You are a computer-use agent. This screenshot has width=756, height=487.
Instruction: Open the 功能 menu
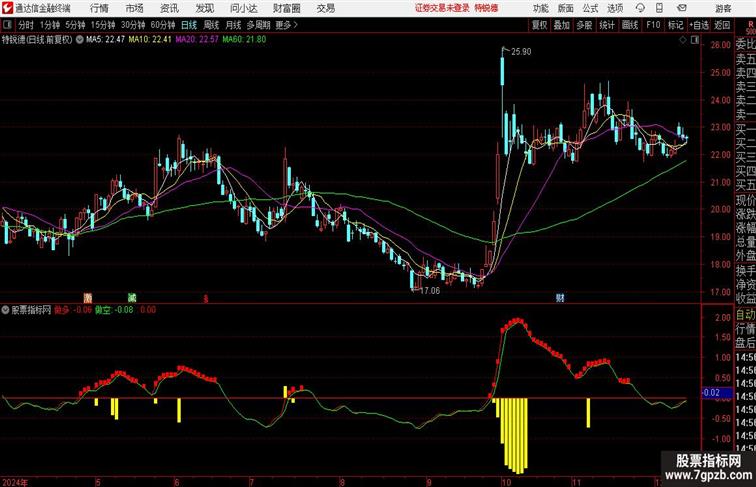540,8
